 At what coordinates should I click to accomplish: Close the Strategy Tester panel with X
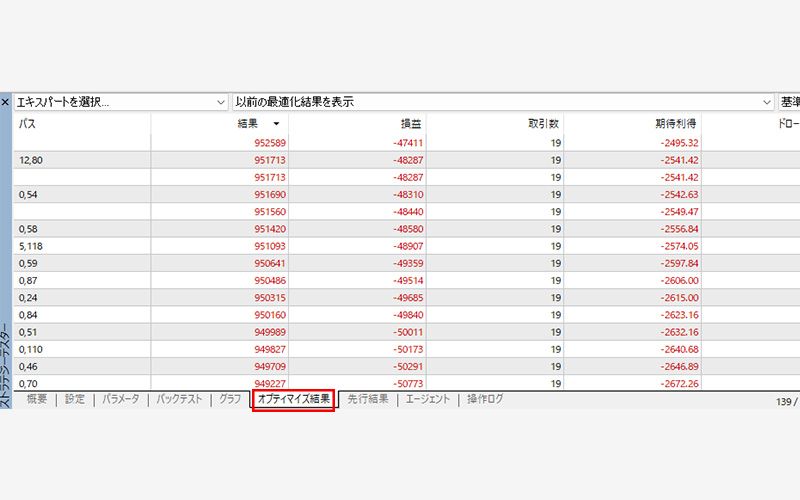(6, 102)
